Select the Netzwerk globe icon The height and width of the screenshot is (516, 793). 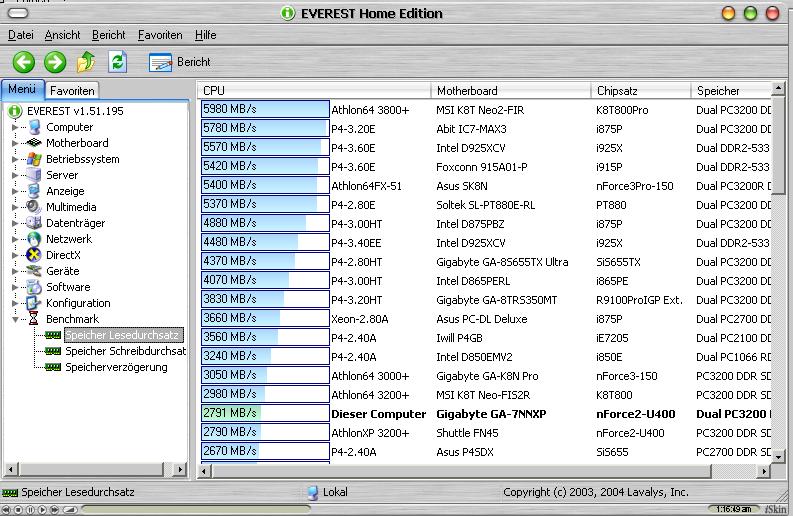pos(34,239)
